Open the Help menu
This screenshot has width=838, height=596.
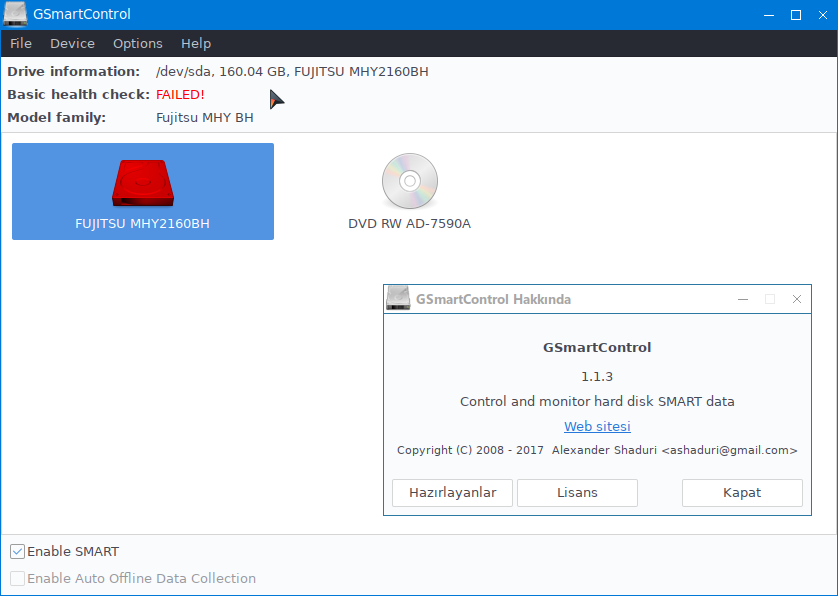coord(196,43)
